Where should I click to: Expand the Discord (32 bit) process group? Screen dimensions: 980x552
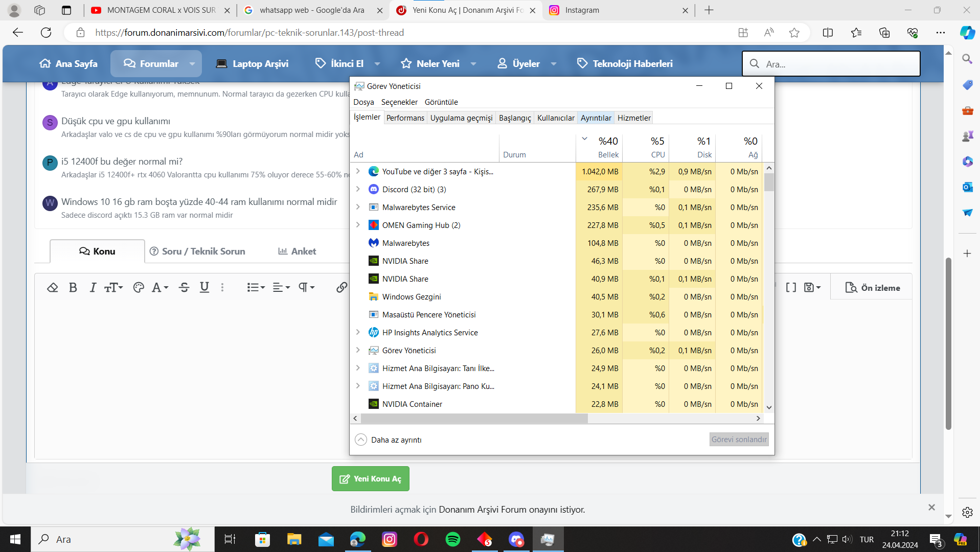coord(358,189)
